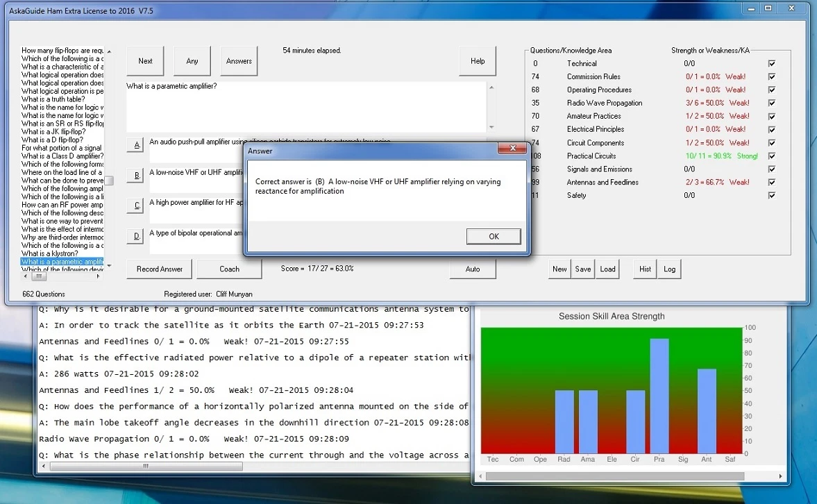Open the Answers button
The image size is (817, 504).
(239, 61)
